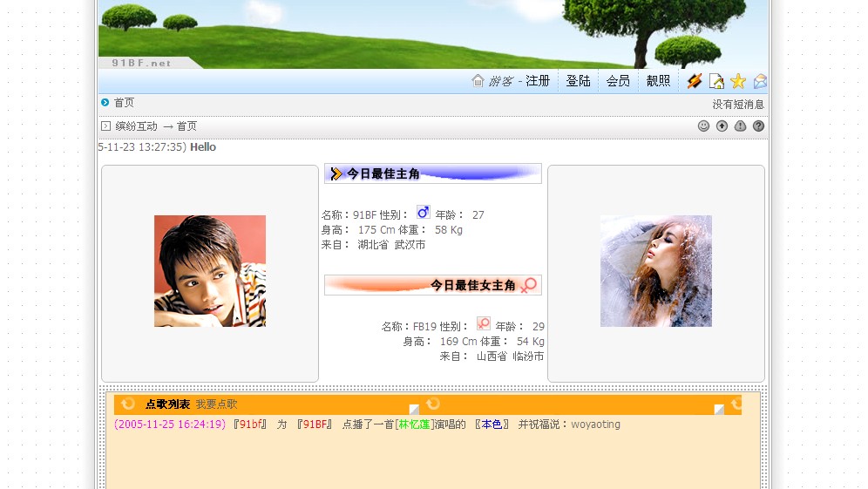This screenshot has width=868, height=489.
Task: Click the square arrow icon before 缤纷互动
Action: 105,126
